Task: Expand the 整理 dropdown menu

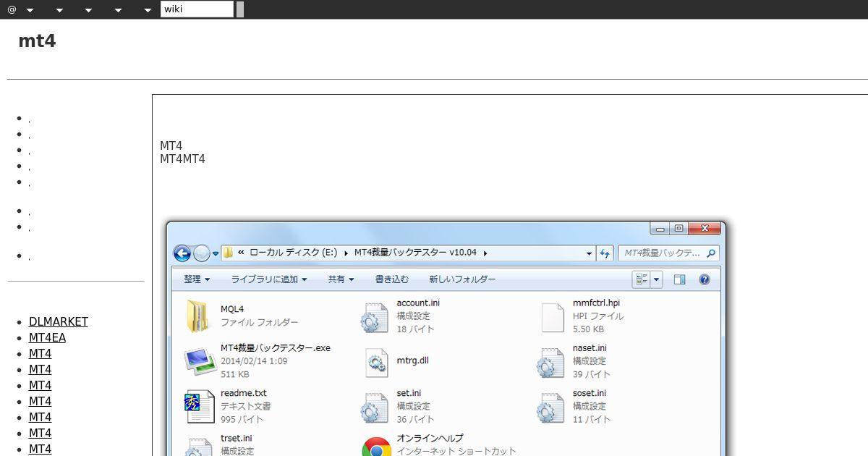Action: (197, 279)
